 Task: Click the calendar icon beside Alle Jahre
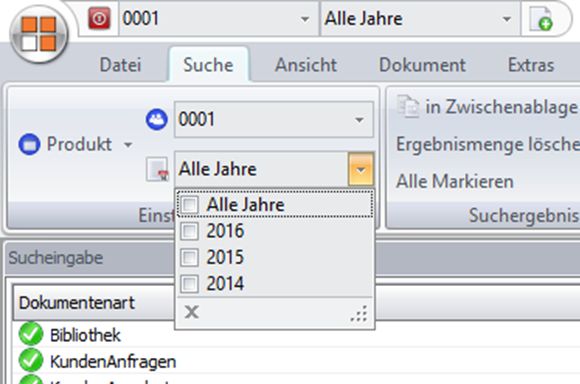[x=157, y=170]
